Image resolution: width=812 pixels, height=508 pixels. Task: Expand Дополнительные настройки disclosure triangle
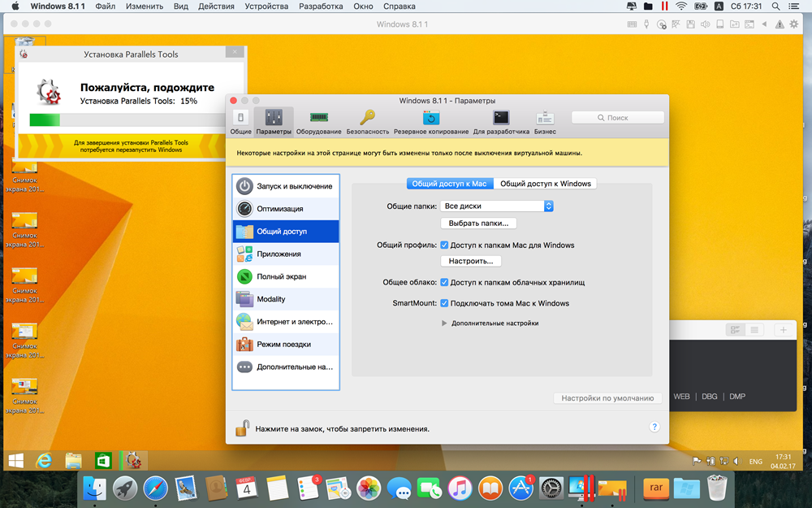point(444,323)
